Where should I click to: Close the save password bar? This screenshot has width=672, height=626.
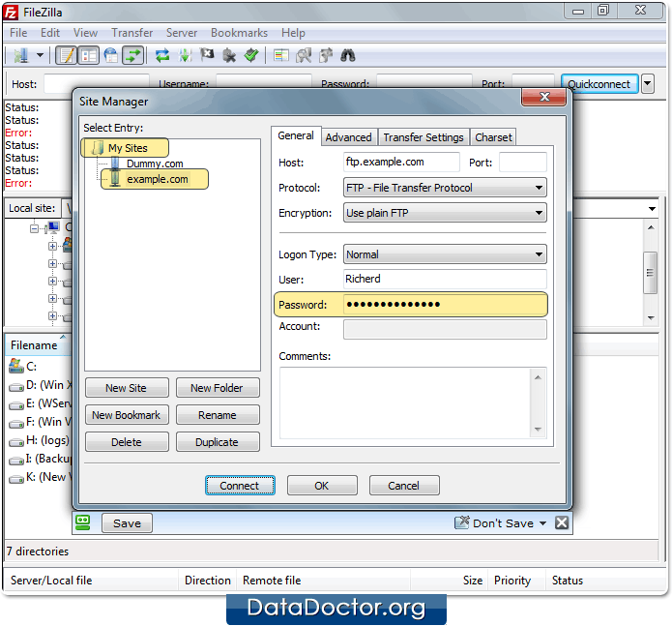coord(562,522)
